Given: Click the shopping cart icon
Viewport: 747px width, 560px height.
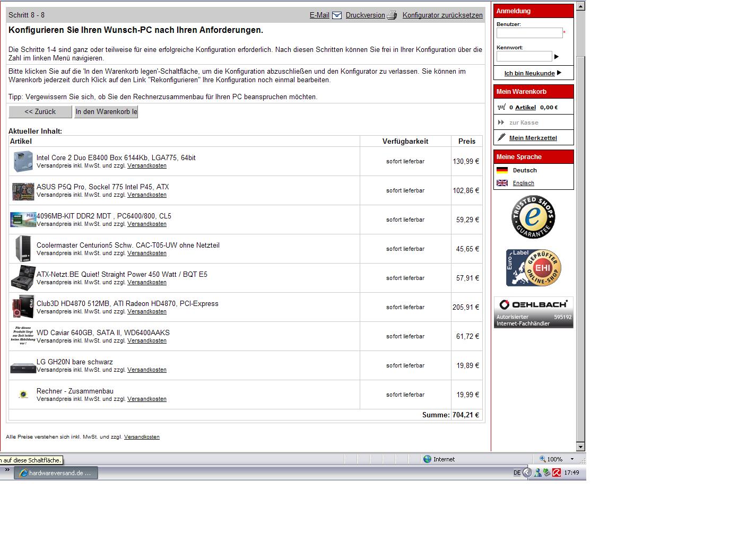Looking at the screenshot, I should (x=501, y=107).
